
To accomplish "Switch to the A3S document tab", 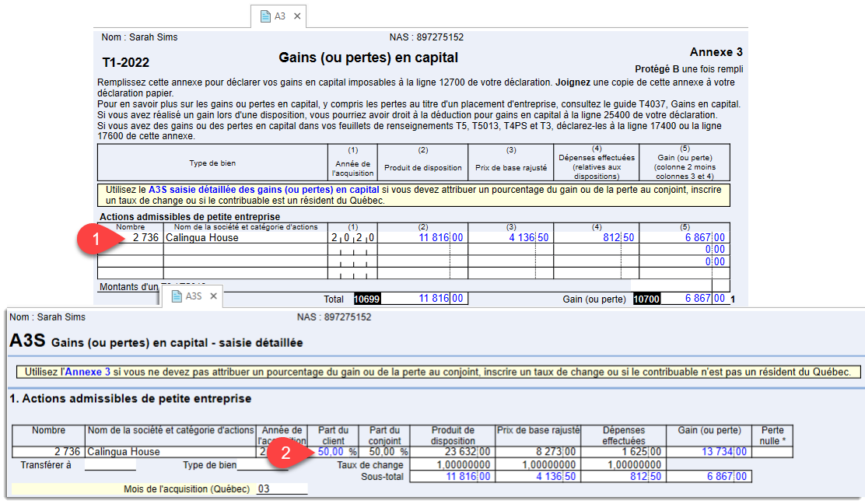I will click(x=192, y=296).
